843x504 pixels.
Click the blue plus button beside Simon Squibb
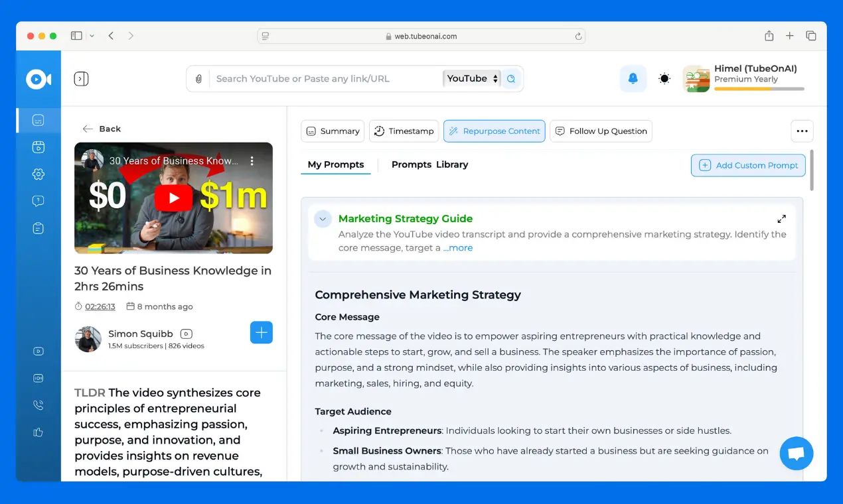click(x=262, y=333)
